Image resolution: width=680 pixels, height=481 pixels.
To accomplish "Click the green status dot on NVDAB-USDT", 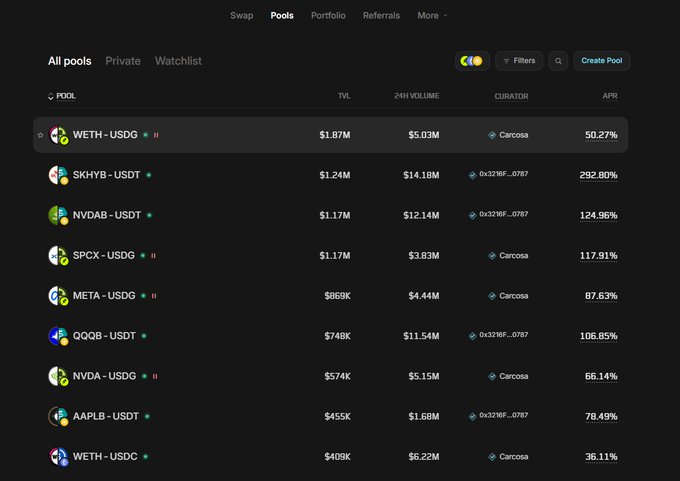I will tap(150, 215).
